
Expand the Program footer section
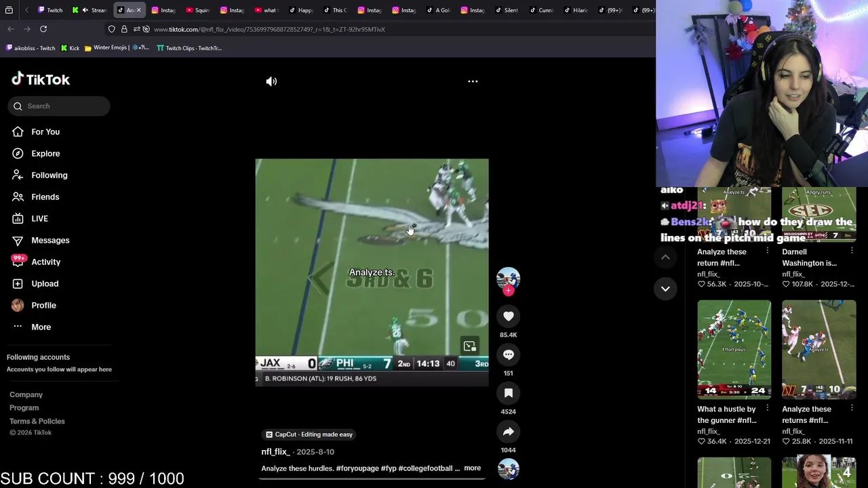[24, 407]
